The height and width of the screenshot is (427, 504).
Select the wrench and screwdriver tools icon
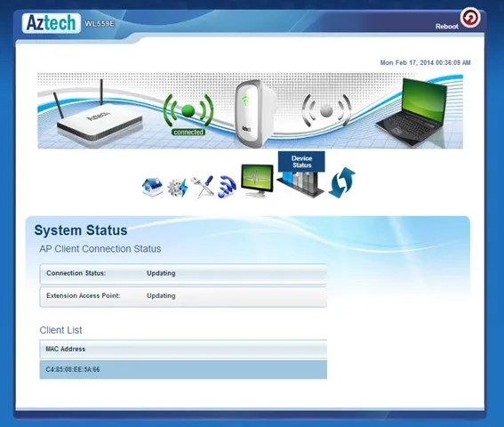(203, 187)
